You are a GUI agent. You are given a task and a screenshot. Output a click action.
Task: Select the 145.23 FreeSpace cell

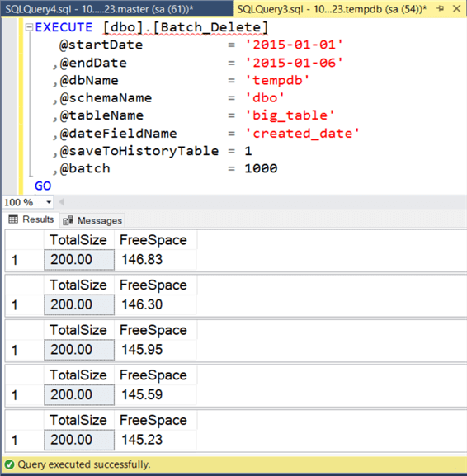pos(156,440)
